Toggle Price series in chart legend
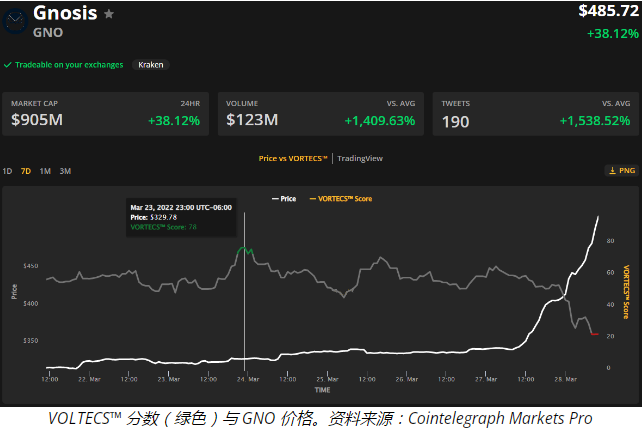This screenshot has width=642, height=429. (284, 199)
